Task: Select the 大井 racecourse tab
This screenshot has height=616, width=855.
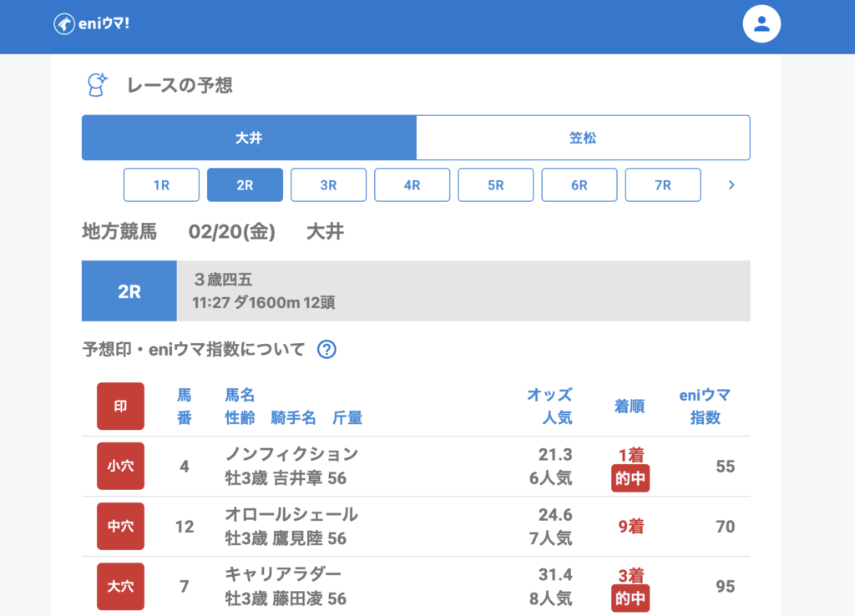Action: click(249, 138)
